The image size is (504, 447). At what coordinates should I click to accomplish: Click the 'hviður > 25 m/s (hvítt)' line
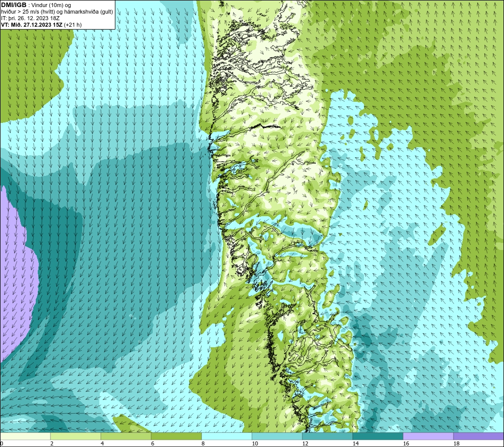pyautogui.click(x=28, y=12)
